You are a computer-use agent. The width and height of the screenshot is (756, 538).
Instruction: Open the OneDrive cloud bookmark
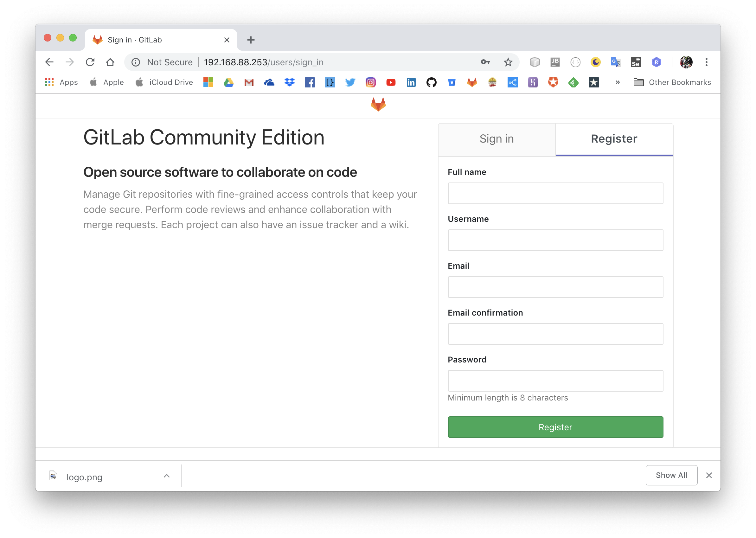tap(269, 82)
